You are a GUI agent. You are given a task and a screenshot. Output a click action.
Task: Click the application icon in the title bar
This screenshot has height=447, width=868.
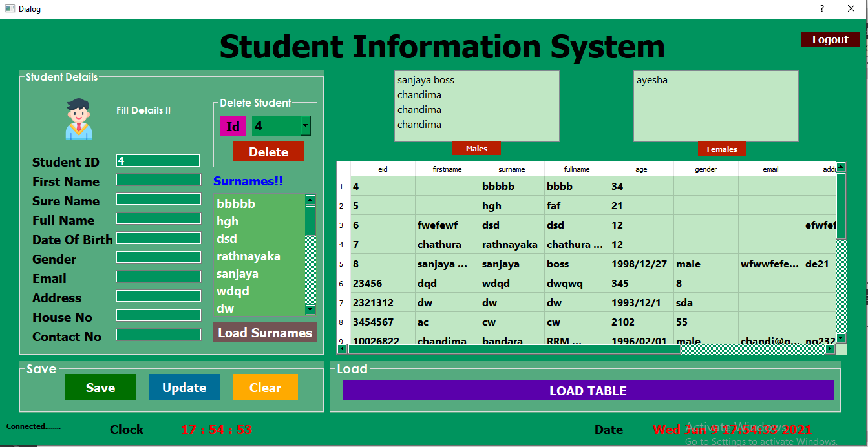(9, 8)
